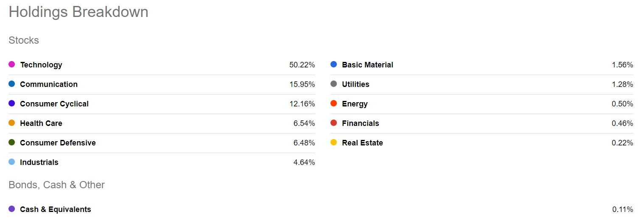The image size is (644, 223).
Task: Click the 50.22% Technology value
Action: click(302, 65)
